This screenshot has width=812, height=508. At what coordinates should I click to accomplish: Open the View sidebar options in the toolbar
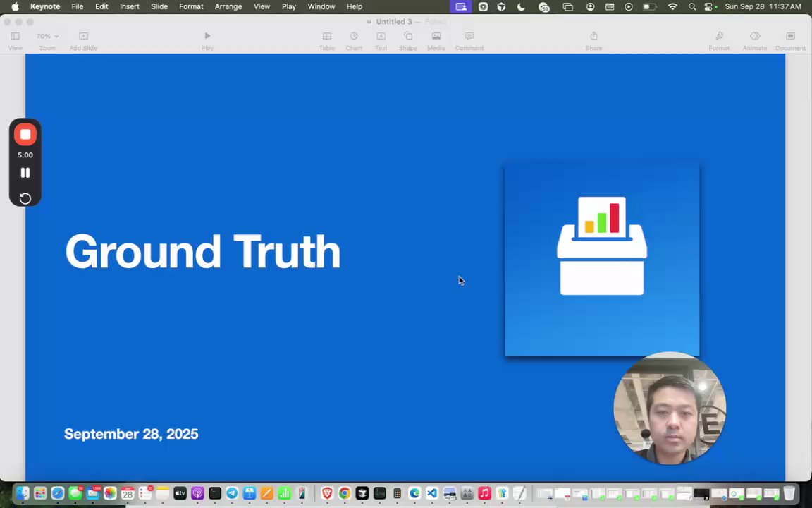coord(15,40)
